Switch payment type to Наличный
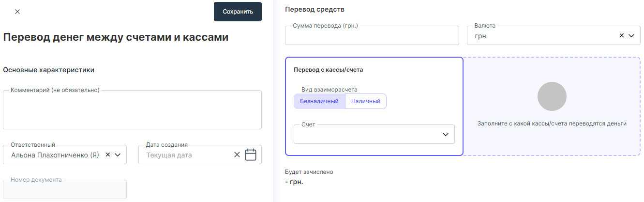Image resolution: width=644 pixels, height=202 pixels. [x=366, y=101]
